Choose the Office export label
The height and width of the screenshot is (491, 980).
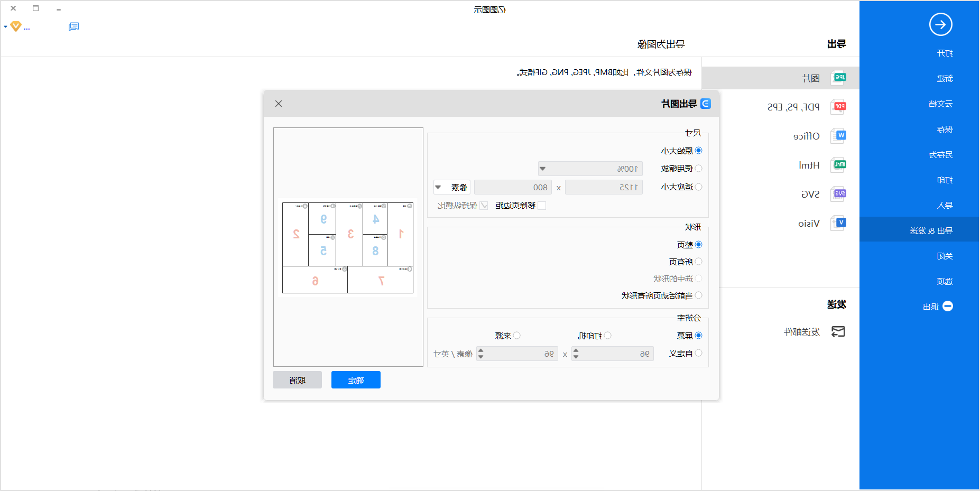point(807,136)
